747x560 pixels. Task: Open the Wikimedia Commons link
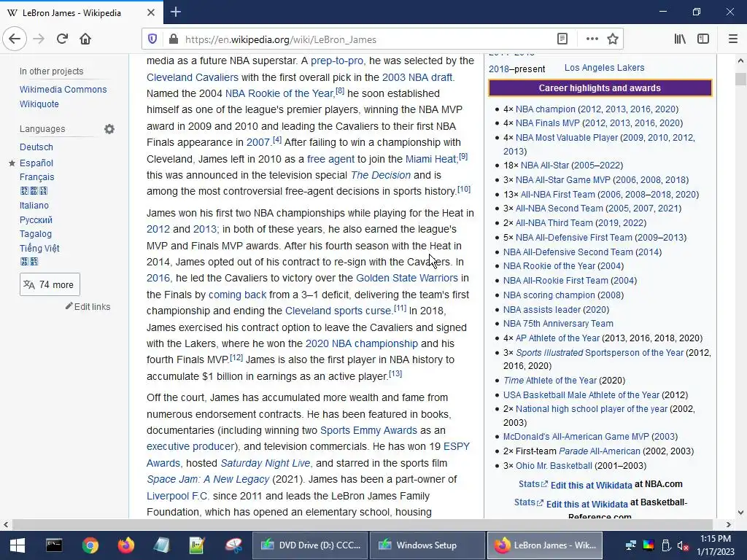63,90
